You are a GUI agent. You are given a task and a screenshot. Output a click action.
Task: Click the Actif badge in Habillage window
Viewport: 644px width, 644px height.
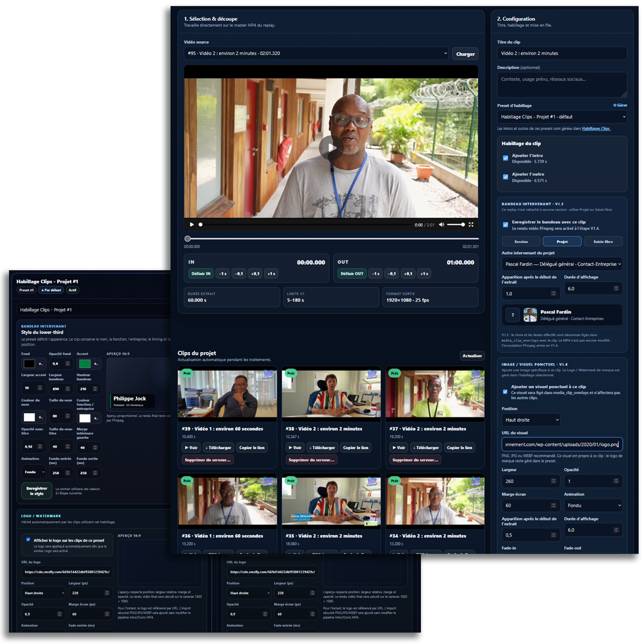click(73, 290)
